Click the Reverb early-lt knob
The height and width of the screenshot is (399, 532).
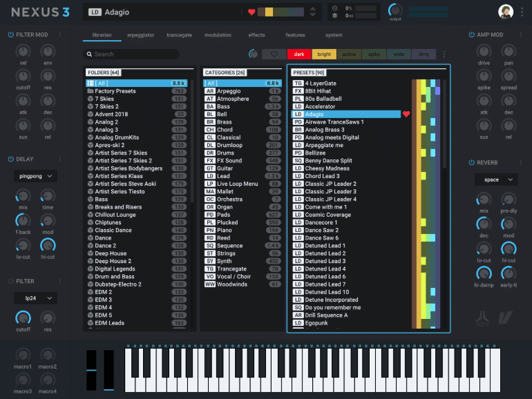coord(509,273)
